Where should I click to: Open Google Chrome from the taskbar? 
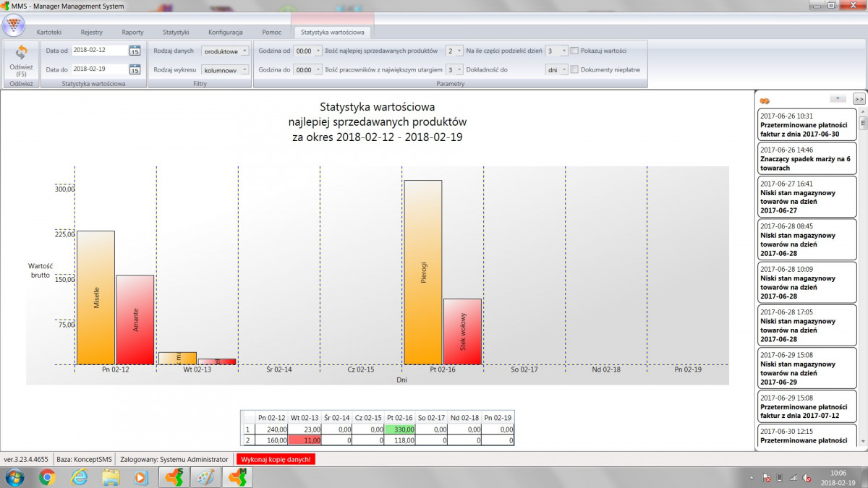click(x=47, y=477)
